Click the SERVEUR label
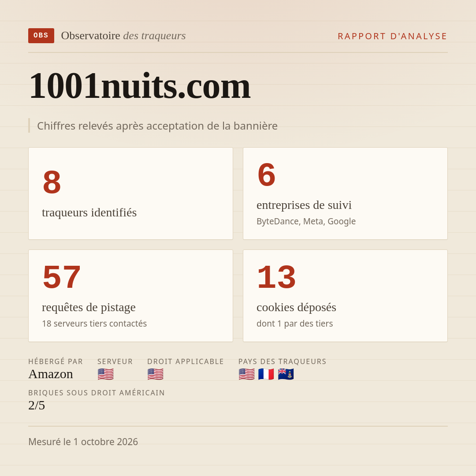476x476 pixels. pos(115,361)
